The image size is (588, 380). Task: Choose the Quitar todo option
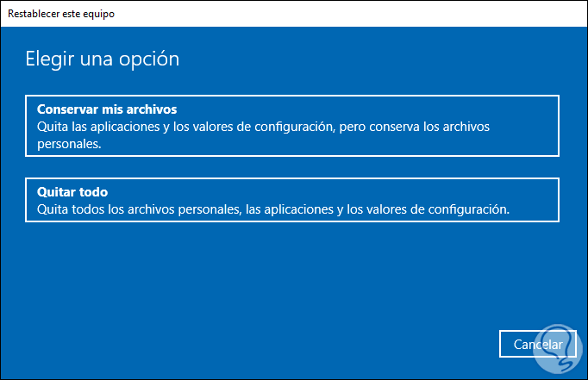click(x=292, y=200)
